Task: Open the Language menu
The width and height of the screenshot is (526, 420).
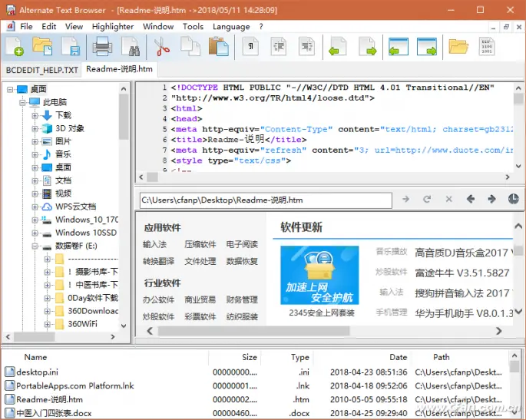Action: pos(231,27)
